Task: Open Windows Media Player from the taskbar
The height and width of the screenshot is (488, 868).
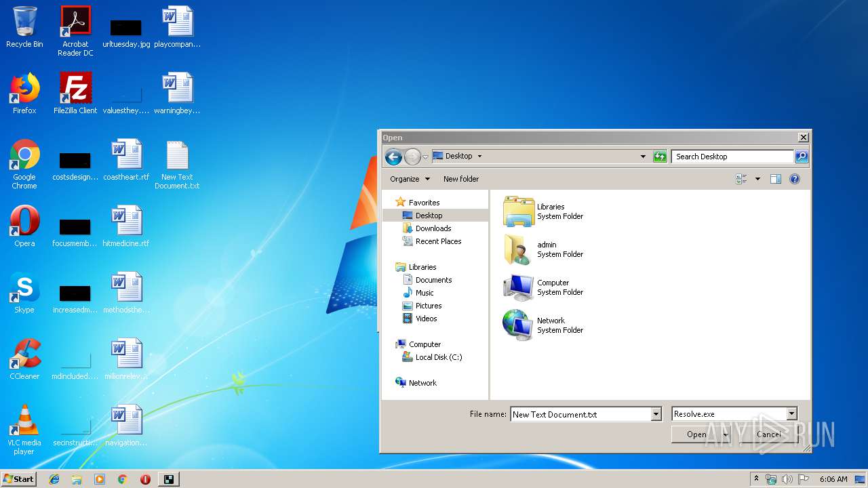Action: pyautogui.click(x=100, y=479)
